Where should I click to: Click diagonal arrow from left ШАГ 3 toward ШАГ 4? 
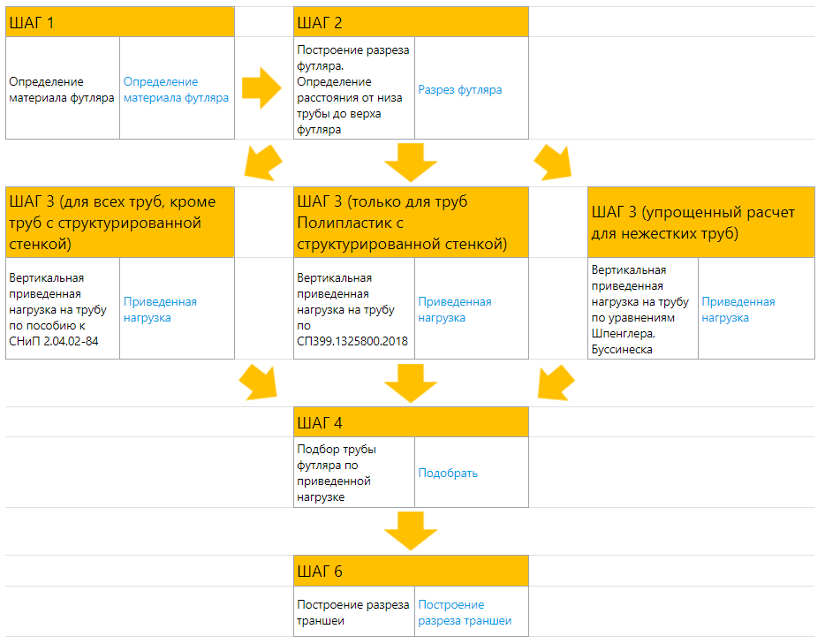pyautogui.click(x=258, y=383)
